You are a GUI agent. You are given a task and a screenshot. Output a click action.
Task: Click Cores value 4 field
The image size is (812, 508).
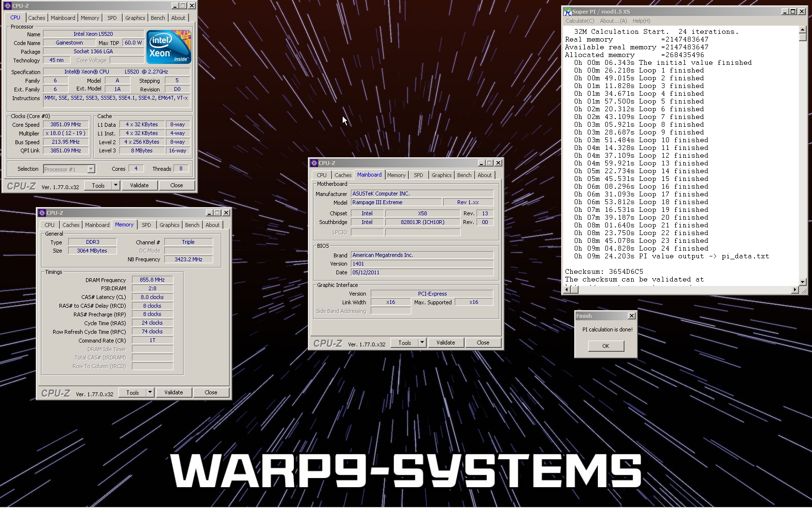tap(136, 168)
